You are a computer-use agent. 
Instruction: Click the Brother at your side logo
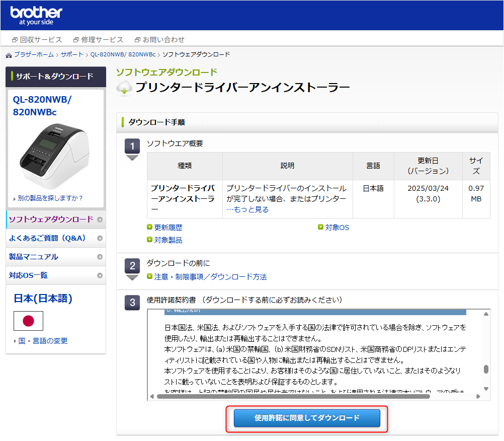[x=36, y=16]
